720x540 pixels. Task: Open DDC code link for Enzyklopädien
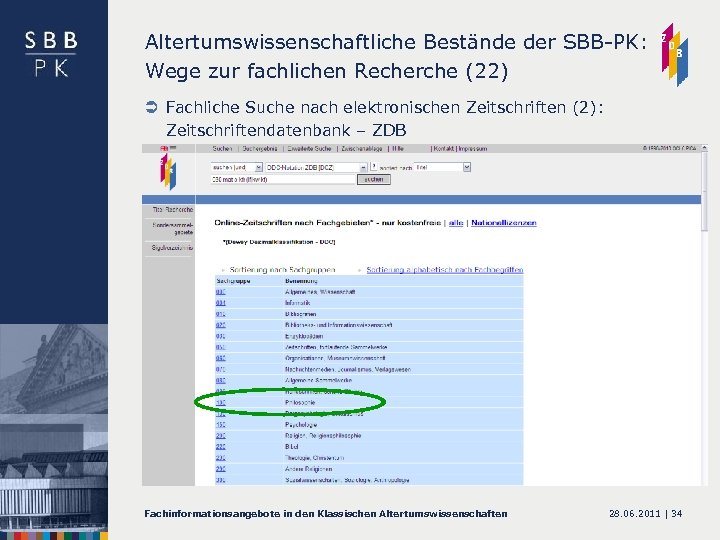coord(220,336)
